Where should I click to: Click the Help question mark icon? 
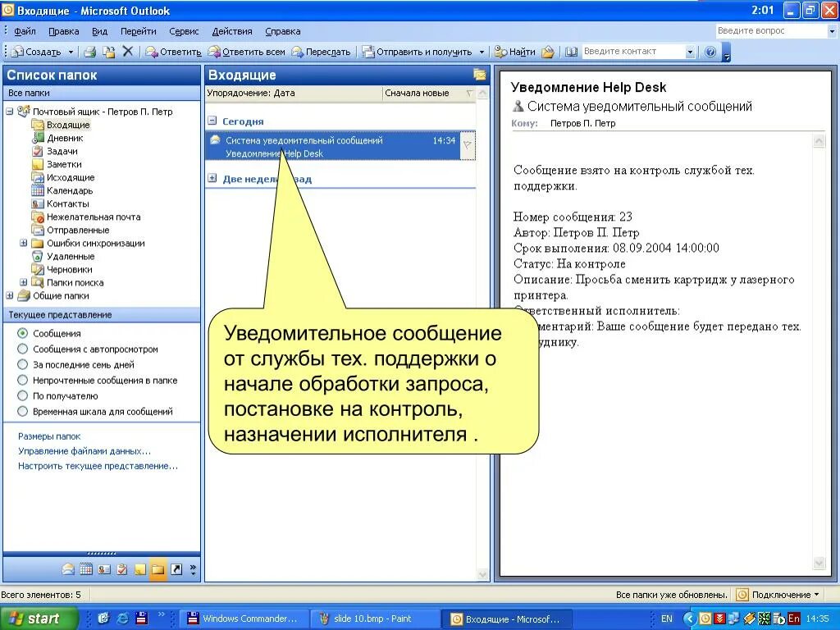[710, 52]
